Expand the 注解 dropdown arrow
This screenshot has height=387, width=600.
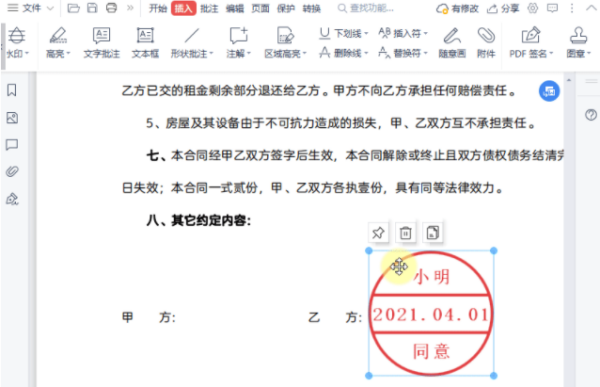pyautogui.click(x=248, y=54)
